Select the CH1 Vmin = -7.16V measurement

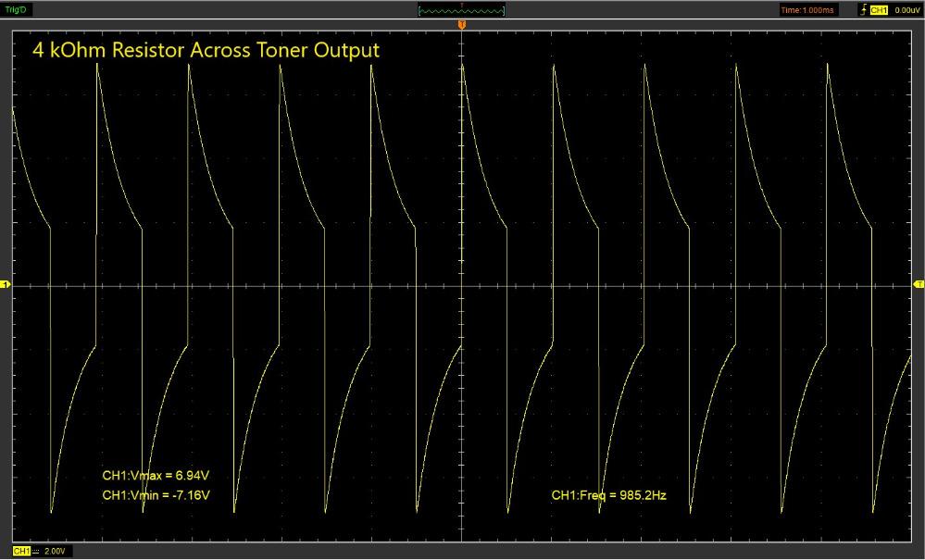pos(156,495)
